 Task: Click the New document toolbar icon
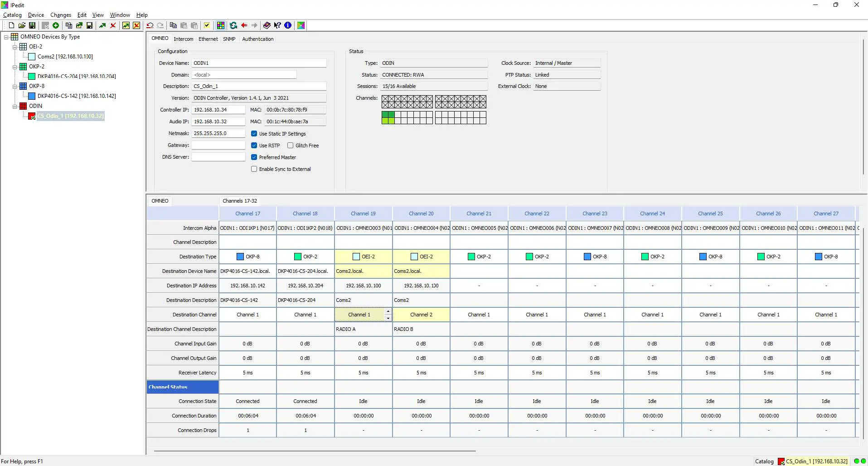click(11, 25)
